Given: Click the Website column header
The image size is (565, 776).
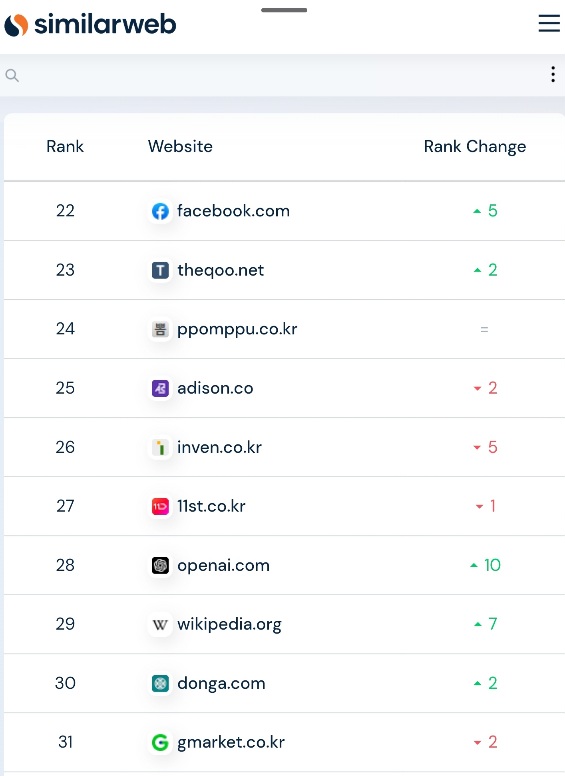Looking at the screenshot, I should [180, 146].
